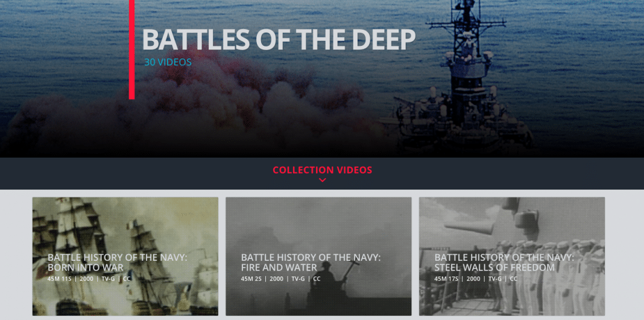
Task: Open the Fire and Water soldier silhouette thumbnail
Action: pos(318,256)
